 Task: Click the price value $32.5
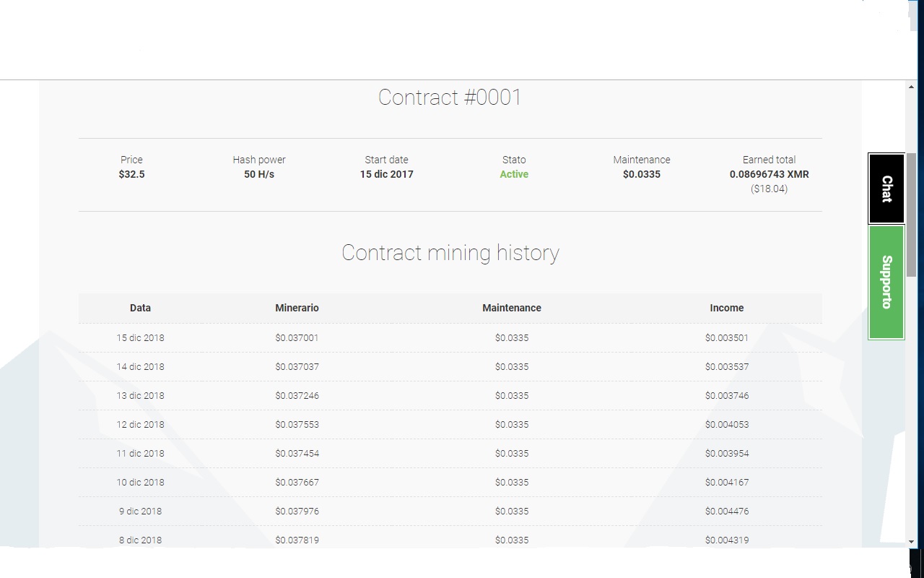(x=131, y=174)
